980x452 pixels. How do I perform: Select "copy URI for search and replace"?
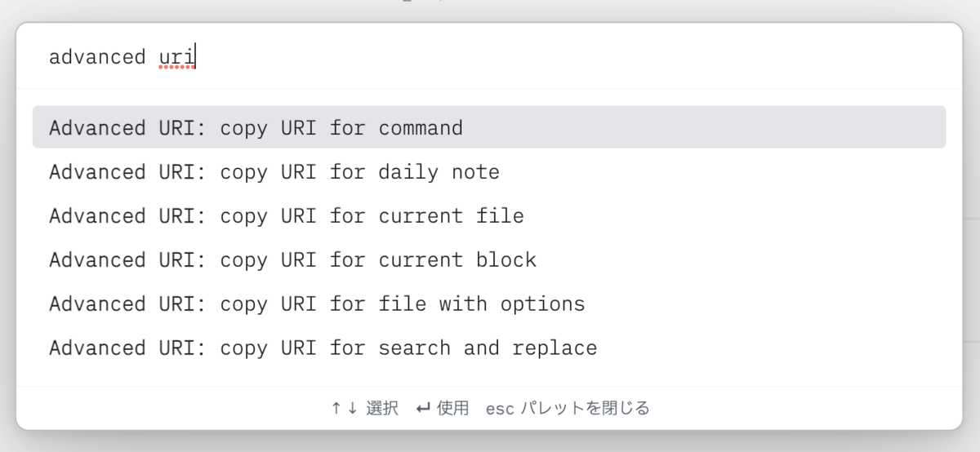(x=323, y=348)
